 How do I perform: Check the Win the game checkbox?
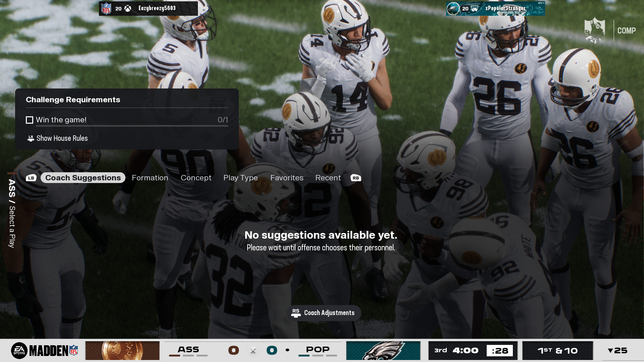point(30,120)
